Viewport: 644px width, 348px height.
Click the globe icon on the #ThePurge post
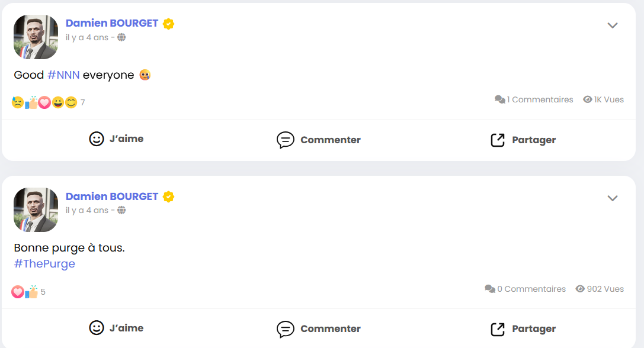pos(121,210)
